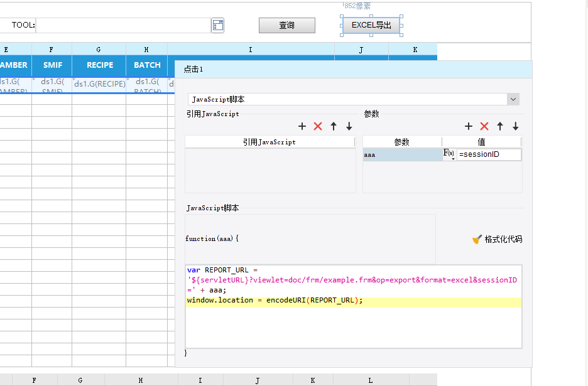Viewport: 588px width, 386px height.
Task: Move referenced JavaScript entry down
Action: (349, 126)
